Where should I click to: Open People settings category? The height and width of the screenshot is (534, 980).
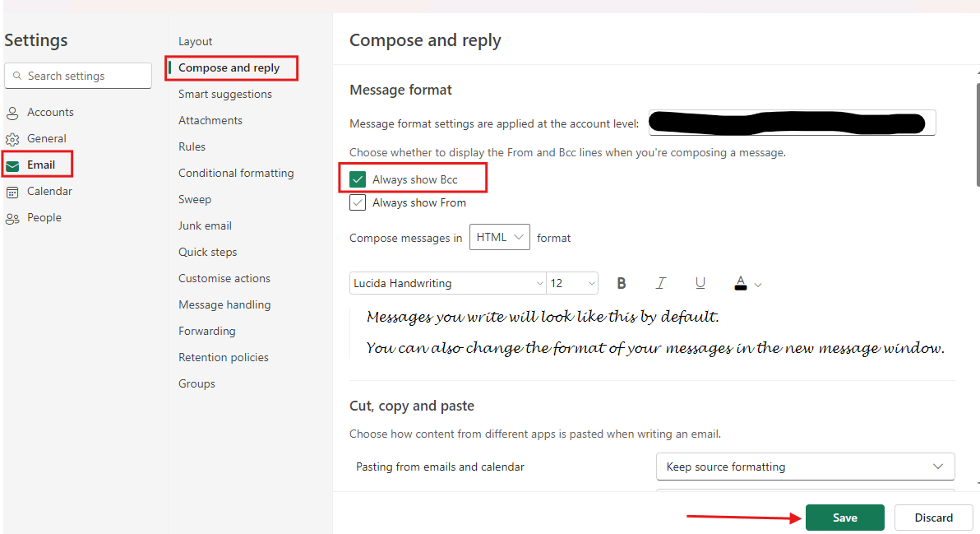pyautogui.click(x=44, y=217)
